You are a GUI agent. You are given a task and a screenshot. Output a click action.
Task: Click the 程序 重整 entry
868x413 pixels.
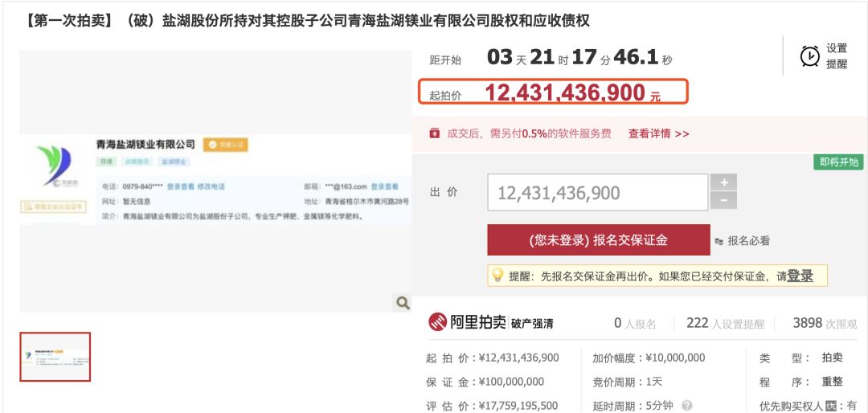click(x=800, y=382)
